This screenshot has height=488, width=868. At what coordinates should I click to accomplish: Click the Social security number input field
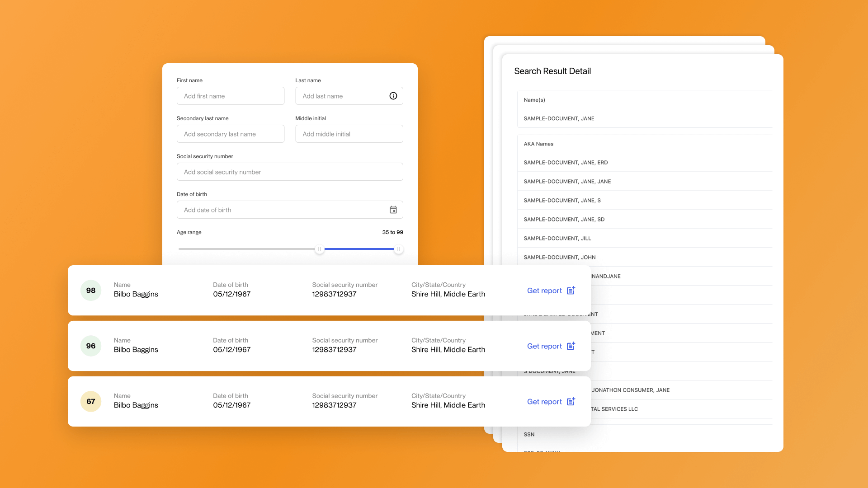coord(290,172)
